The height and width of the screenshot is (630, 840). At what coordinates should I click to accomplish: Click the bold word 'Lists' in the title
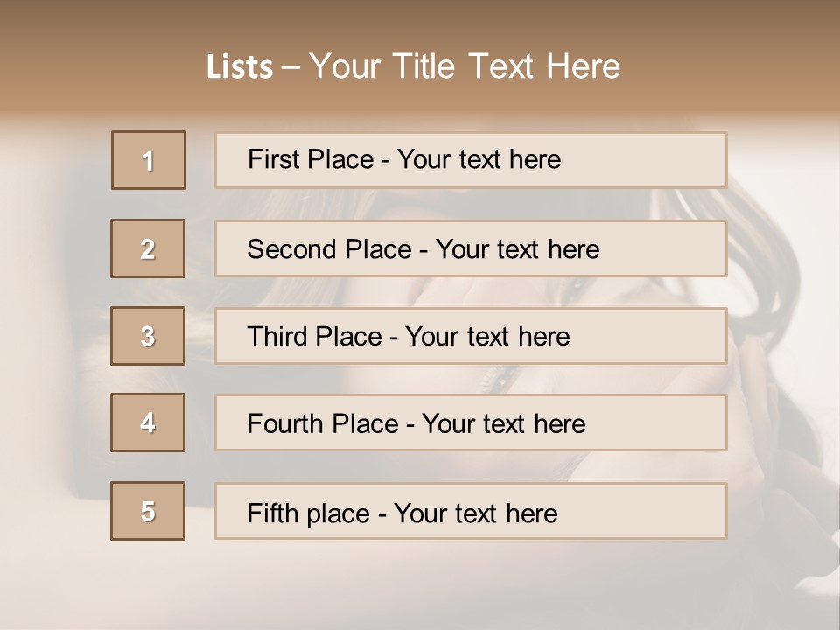point(240,67)
